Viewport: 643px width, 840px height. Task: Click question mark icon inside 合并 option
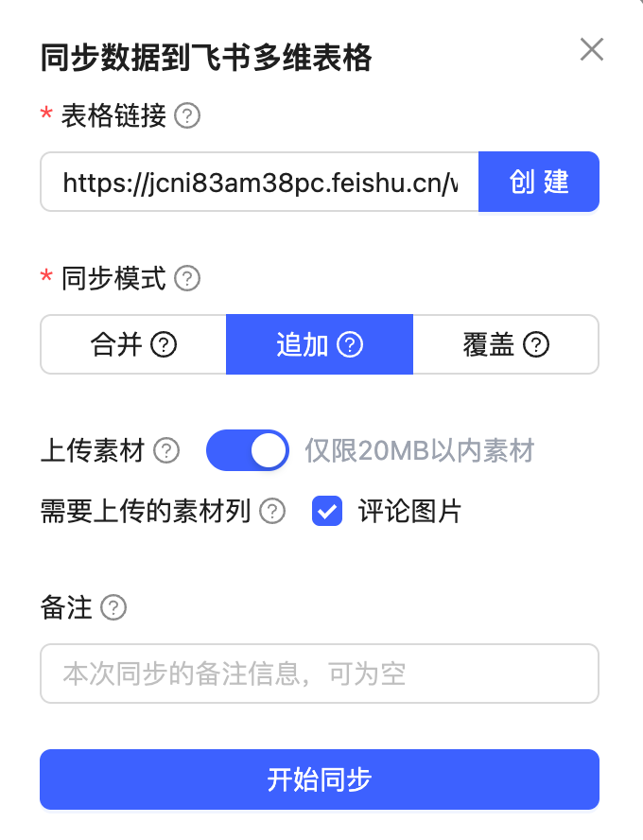point(165,345)
